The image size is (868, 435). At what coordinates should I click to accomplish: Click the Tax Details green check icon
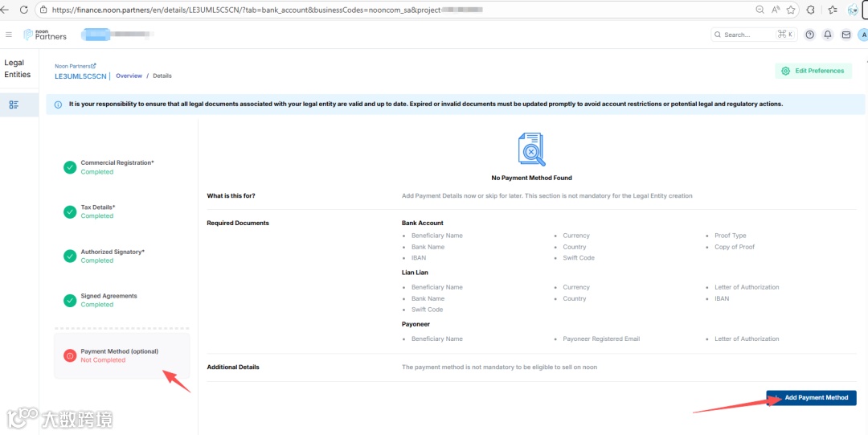(x=70, y=211)
